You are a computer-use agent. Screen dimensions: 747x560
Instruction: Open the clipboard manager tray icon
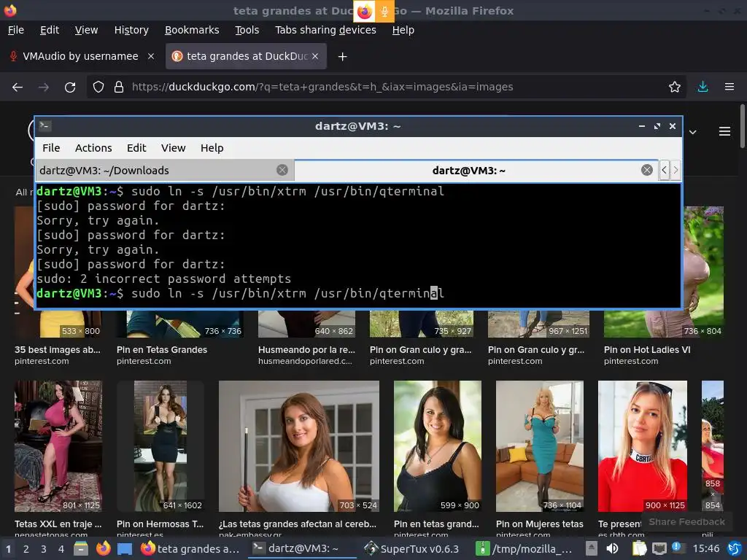point(638,548)
